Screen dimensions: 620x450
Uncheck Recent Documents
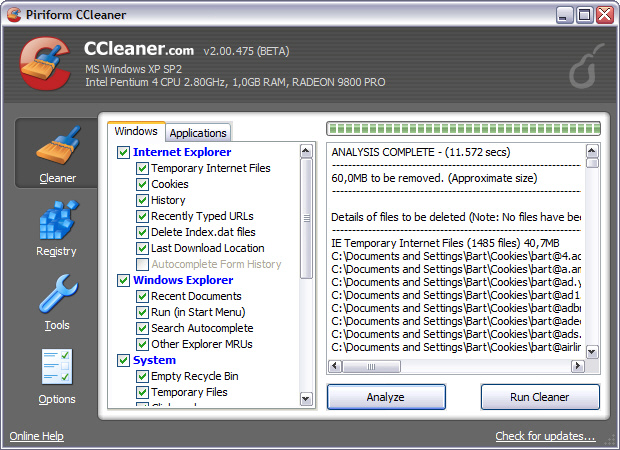coord(142,296)
